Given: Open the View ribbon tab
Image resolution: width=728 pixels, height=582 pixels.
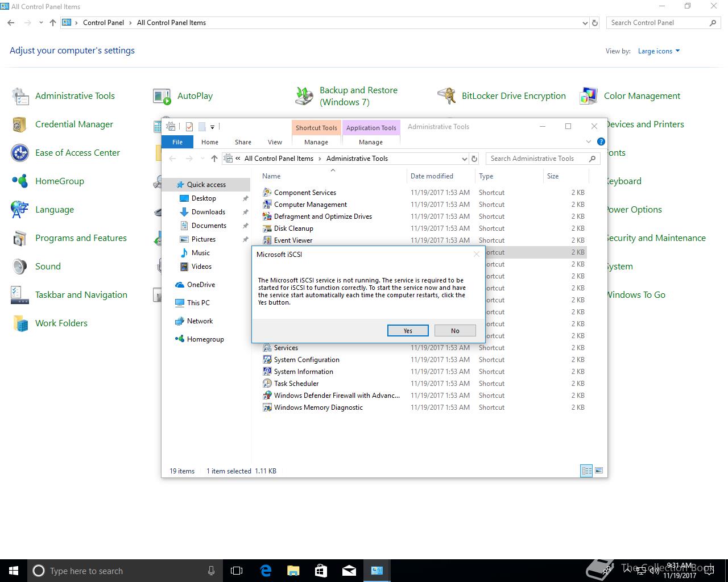Looking at the screenshot, I should [275, 142].
